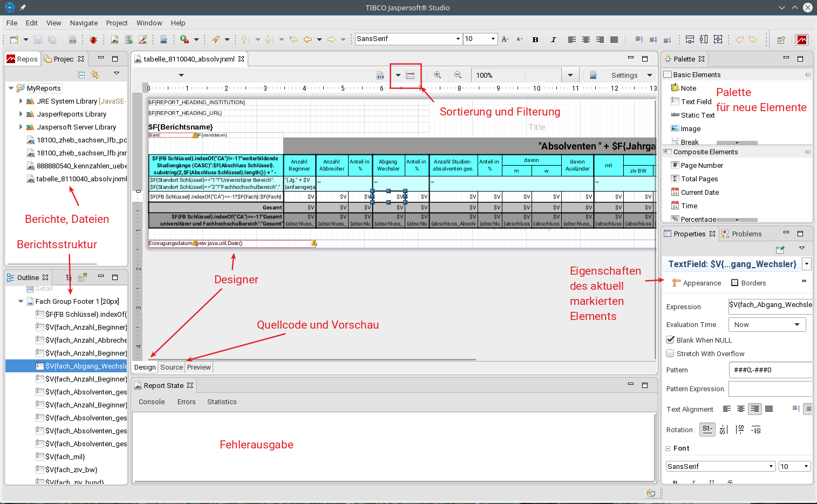This screenshot has width=817, height=504.
Task: Center text in the main toolbar
Action: [x=586, y=39]
